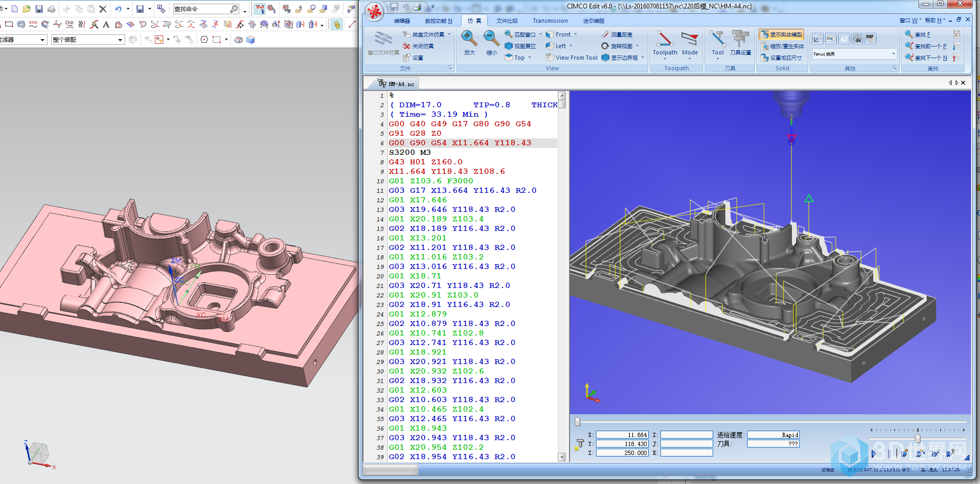The width and height of the screenshot is (980, 484).
Task: Click View From Tool button
Action: 572,58
